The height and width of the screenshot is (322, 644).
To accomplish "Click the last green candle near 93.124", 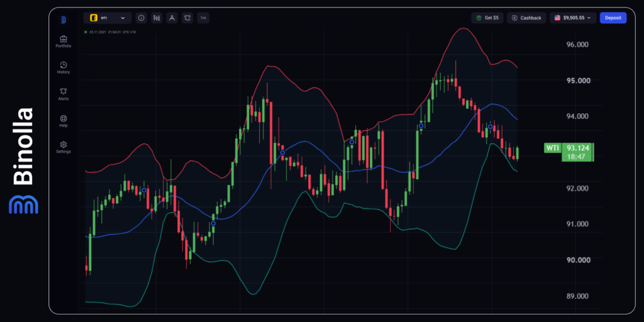I will point(518,153).
